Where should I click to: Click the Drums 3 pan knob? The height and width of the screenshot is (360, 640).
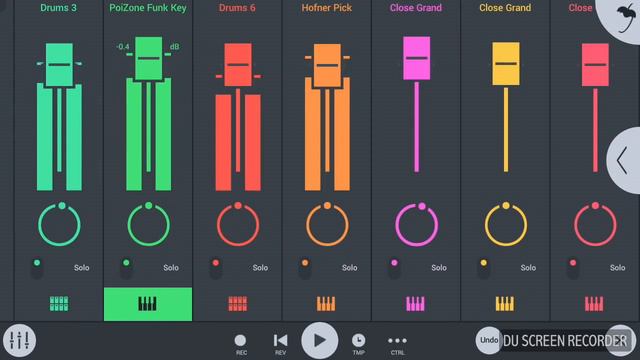59,224
